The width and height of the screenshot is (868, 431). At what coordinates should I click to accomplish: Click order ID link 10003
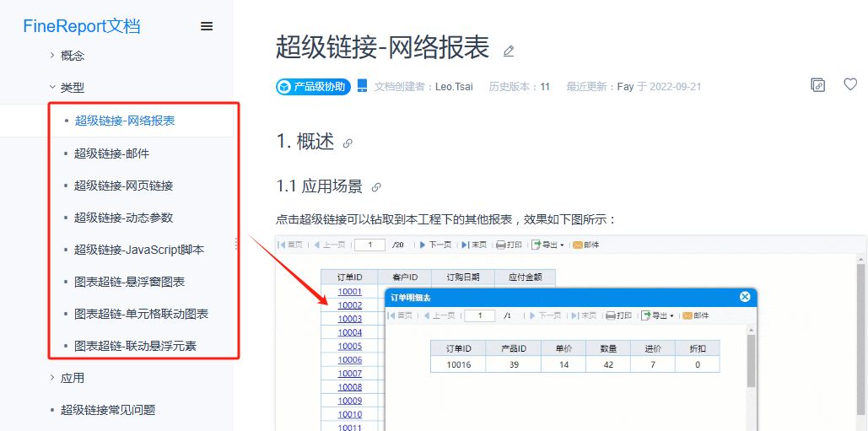pos(349,319)
